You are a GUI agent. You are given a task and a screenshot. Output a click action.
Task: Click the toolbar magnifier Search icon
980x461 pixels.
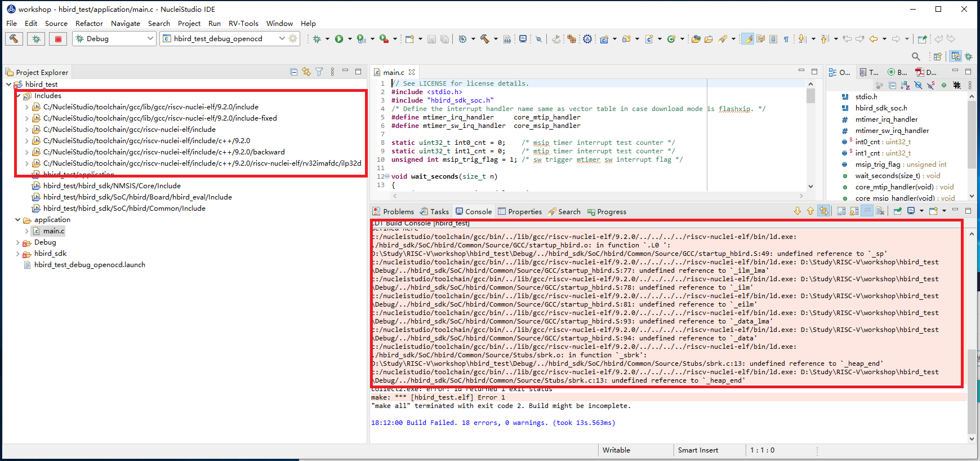(916, 56)
